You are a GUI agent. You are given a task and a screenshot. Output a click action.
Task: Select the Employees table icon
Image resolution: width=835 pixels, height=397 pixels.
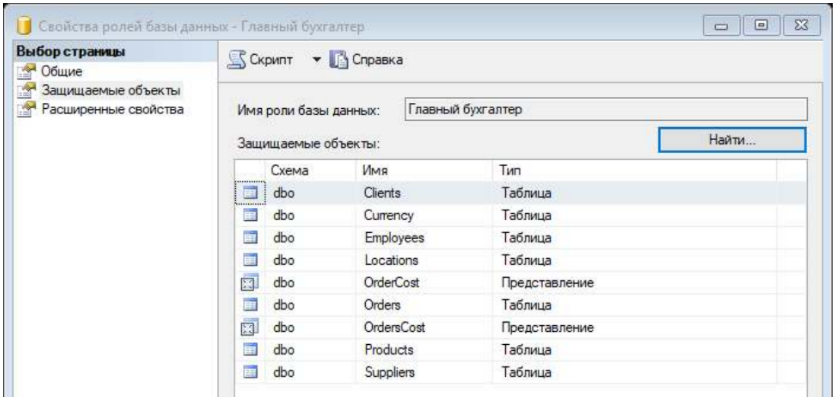(x=250, y=238)
